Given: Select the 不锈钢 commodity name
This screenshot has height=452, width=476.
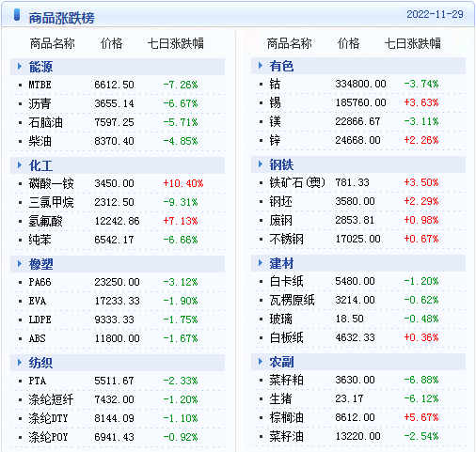Looking at the screenshot, I should 286,239.
